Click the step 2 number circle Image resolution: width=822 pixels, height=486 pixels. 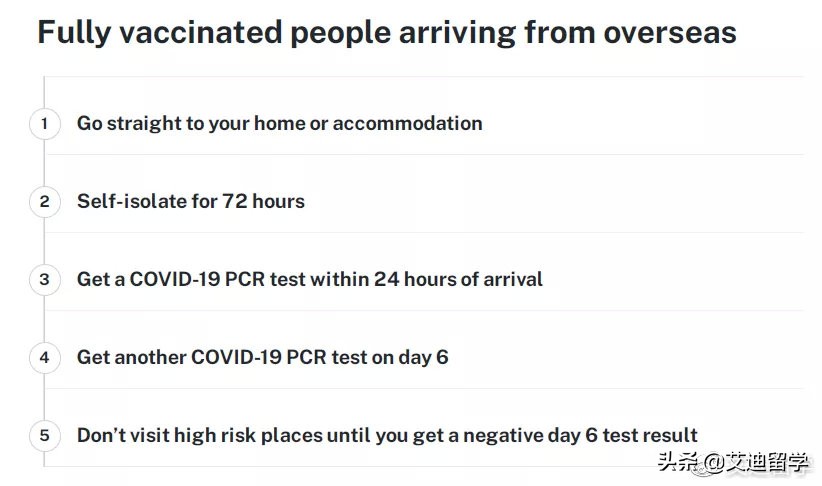coord(44,202)
